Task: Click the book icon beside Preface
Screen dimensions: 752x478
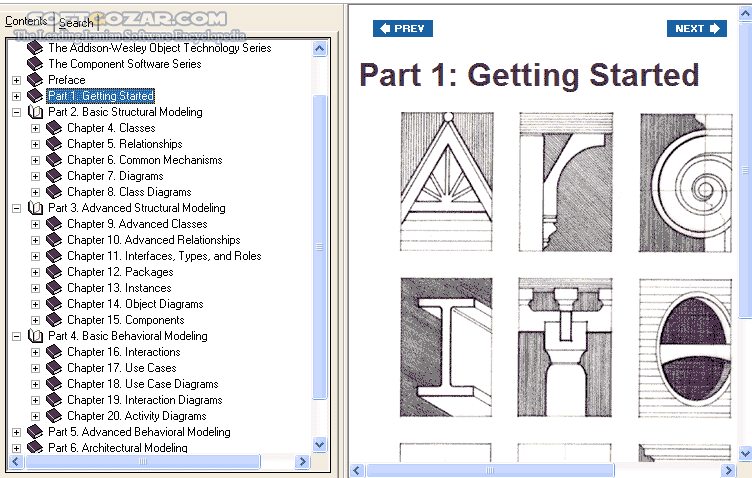Action: (x=36, y=80)
